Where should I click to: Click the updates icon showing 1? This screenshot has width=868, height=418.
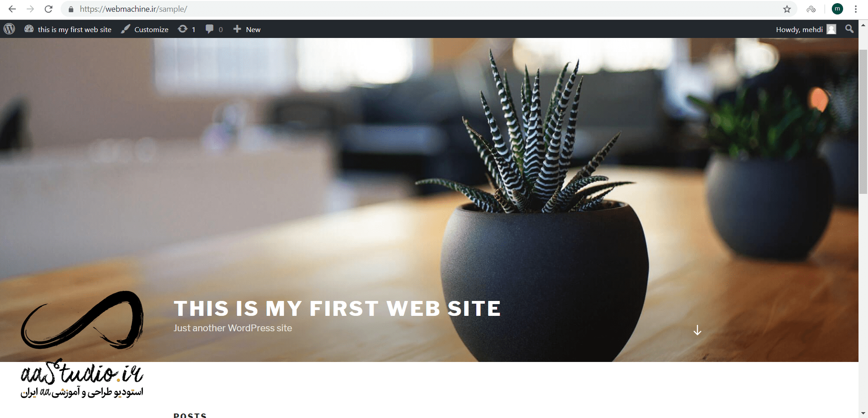pyautogui.click(x=186, y=29)
